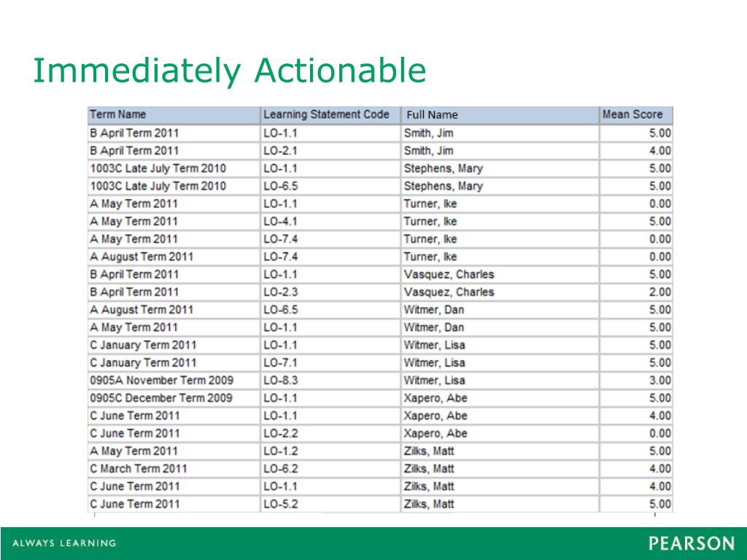Select the "Immediately Actionable" slide title
The image size is (747, 560).
tap(229, 71)
